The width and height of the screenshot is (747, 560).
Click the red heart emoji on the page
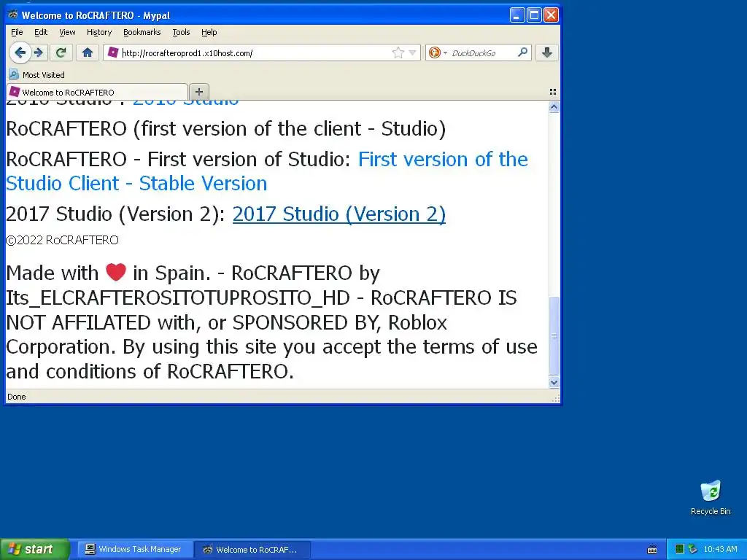pyautogui.click(x=116, y=273)
